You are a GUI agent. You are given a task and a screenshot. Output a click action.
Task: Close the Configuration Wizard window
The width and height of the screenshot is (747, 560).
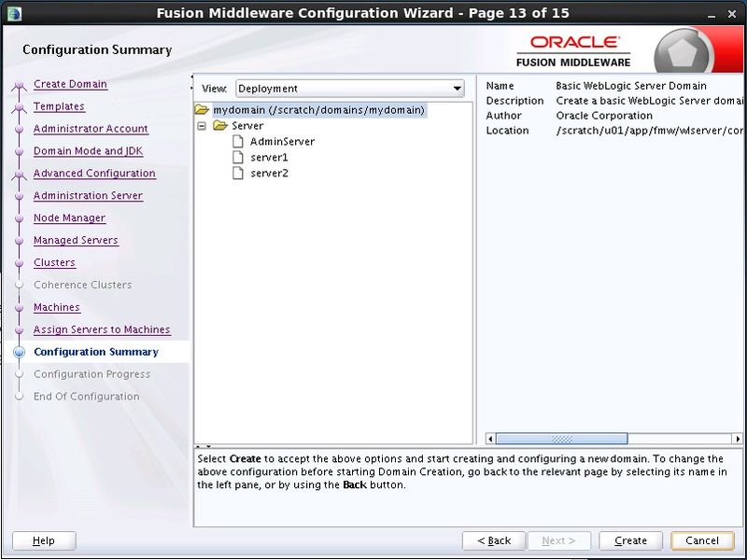coord(732,14)
